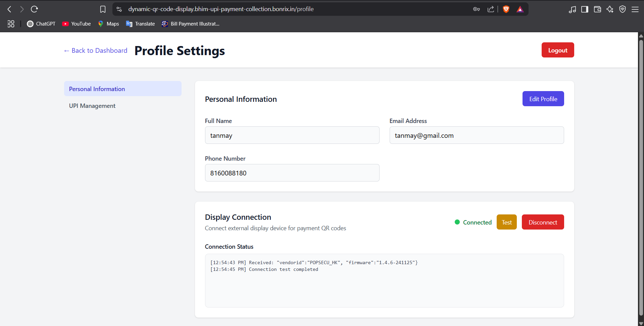Viewport: 644px width, 326px height.
Task: Click the scrollbar down arrow
Action: click(641, 323)
